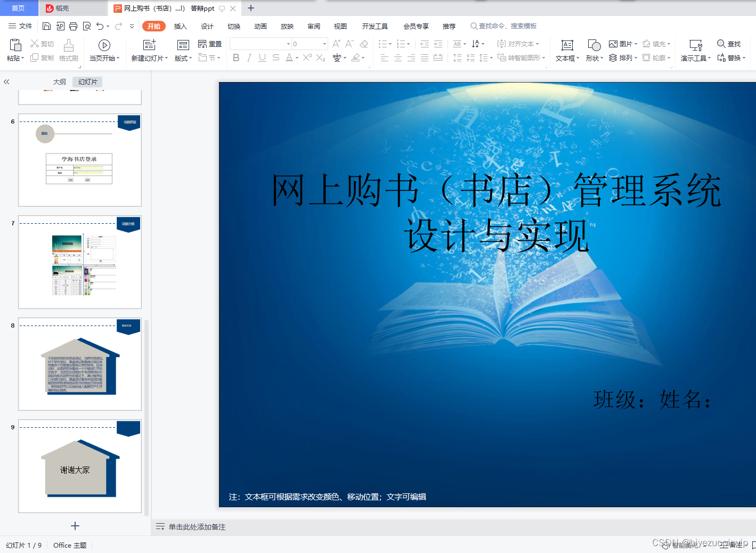Toggle Underline formatting
This screenshot has width=756, height=553.
point(262,58)
